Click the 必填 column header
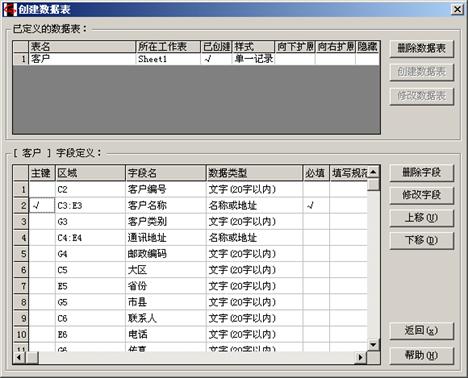Screen dimensions: 468x378 316,173
